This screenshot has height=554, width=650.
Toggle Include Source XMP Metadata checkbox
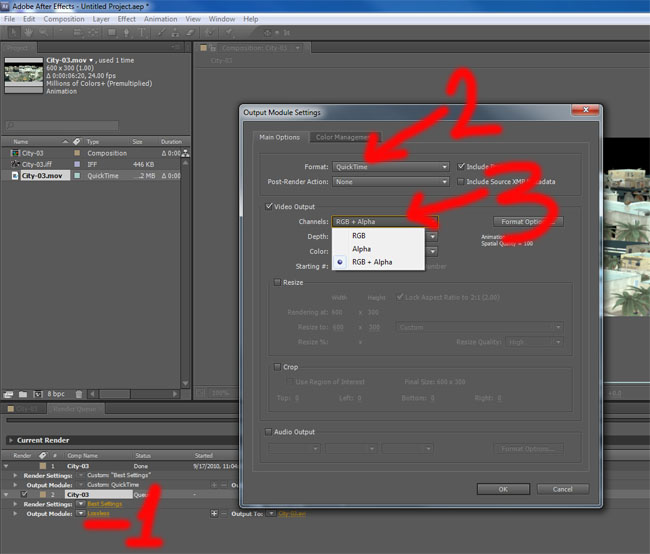[x=461, y=181]
